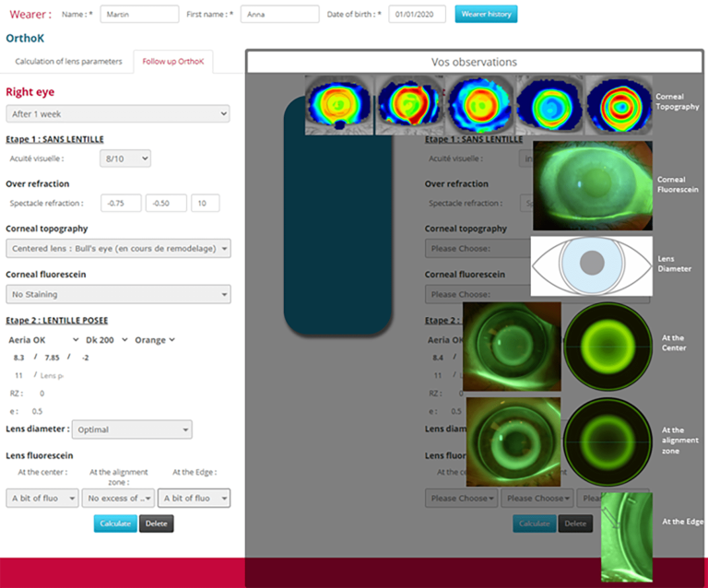Click the black Delete button
The width and height of the screenshot is (708, 588).
[156, 523]
